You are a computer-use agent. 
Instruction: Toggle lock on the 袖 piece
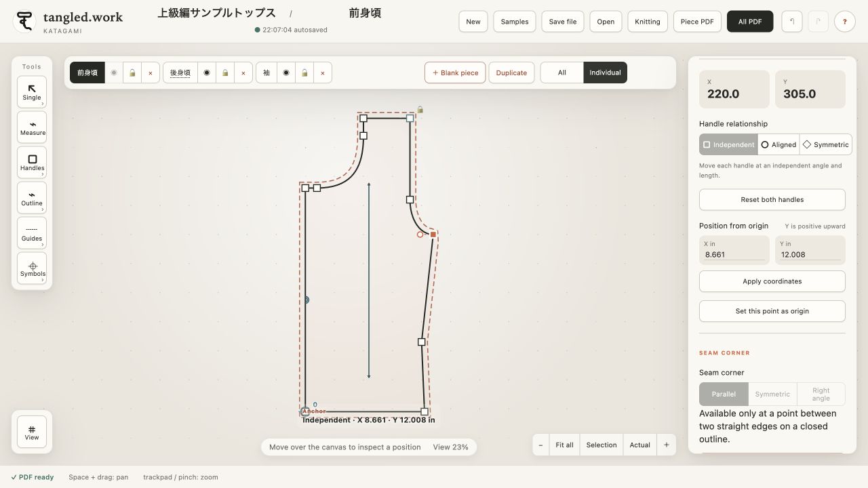304,73
